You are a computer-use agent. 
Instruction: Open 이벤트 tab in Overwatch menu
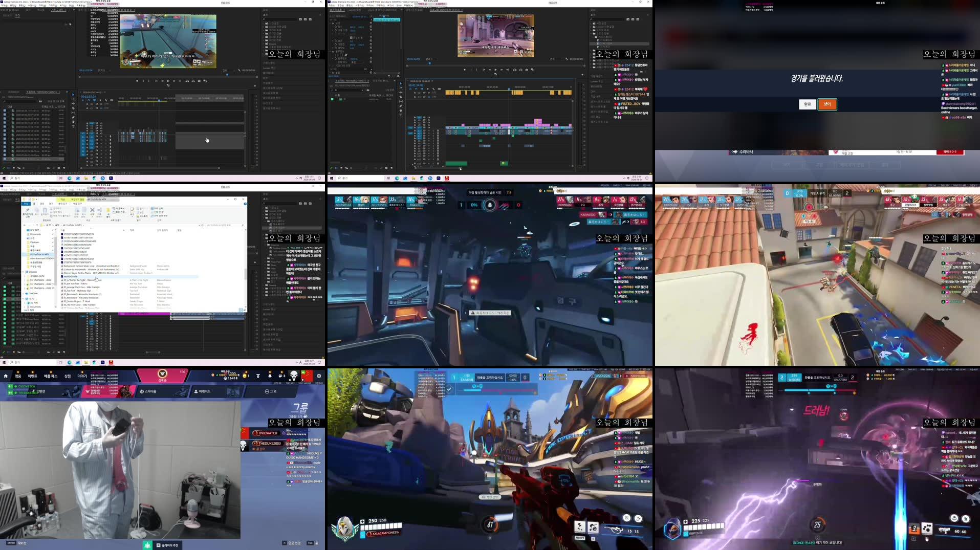point(32,376)
